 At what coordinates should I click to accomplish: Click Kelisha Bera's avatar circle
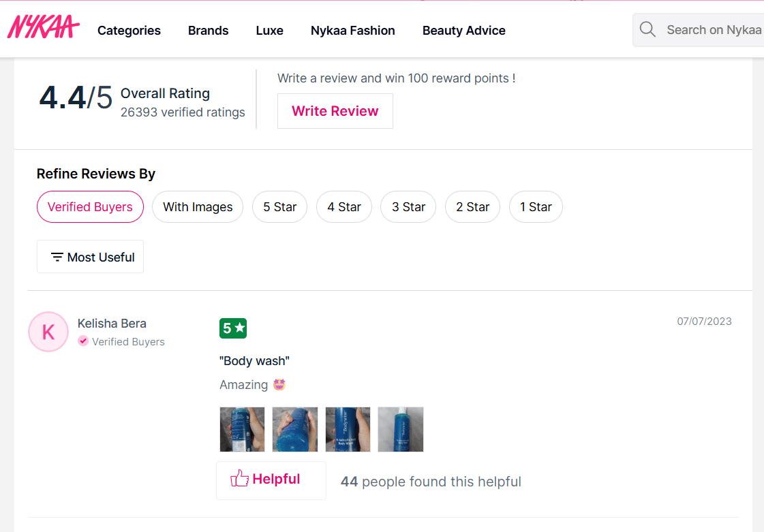[x=48, y=332]
